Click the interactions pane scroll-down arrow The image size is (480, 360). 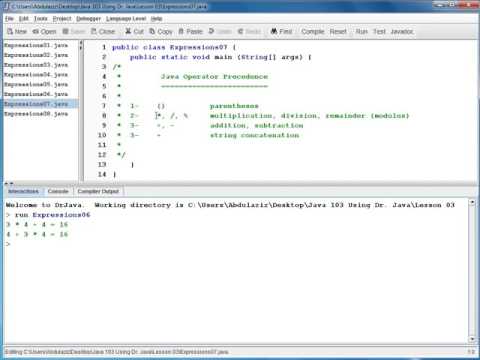[x=472, y=339]
